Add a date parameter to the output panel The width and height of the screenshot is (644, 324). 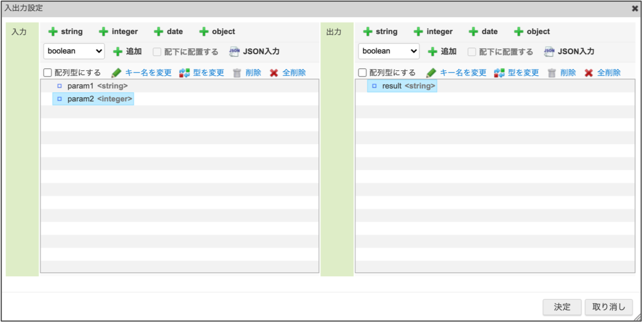click(482, 31)
